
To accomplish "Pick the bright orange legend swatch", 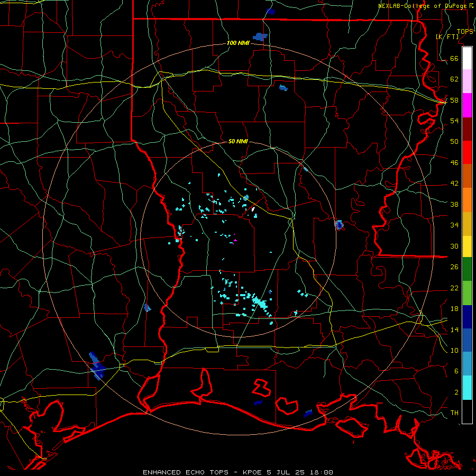I will tap(467, 200).
